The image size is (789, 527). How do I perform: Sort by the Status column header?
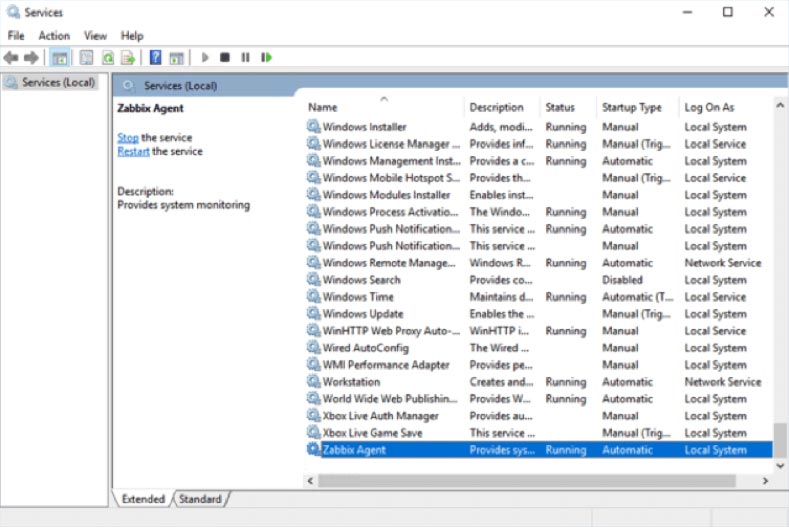[569, 107]
